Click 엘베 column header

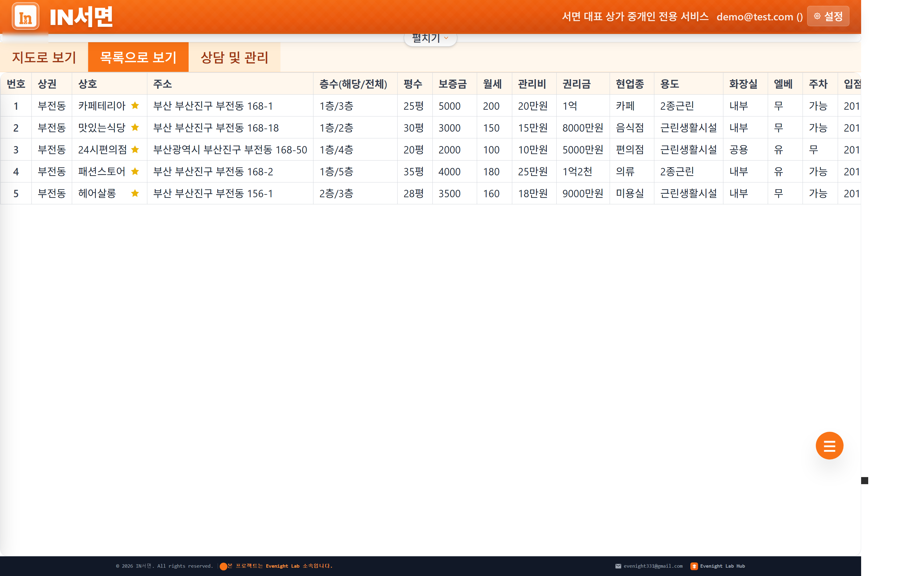click(785, 84)
